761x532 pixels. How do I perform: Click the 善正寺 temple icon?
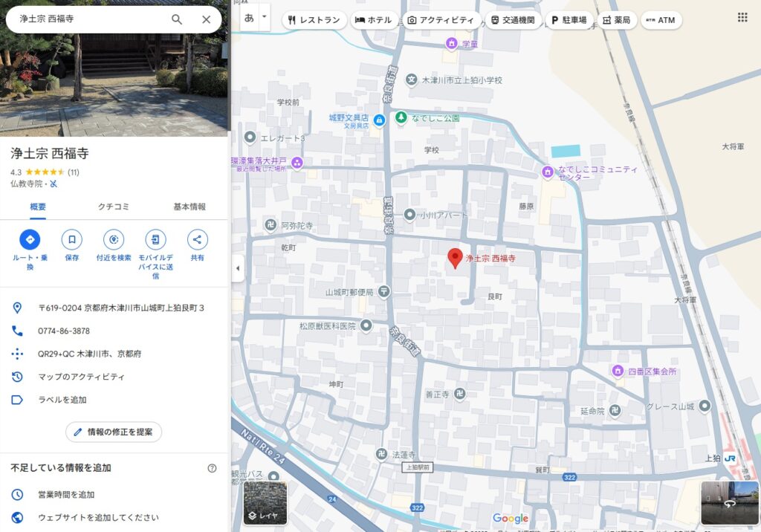click(x=459, y=394)
